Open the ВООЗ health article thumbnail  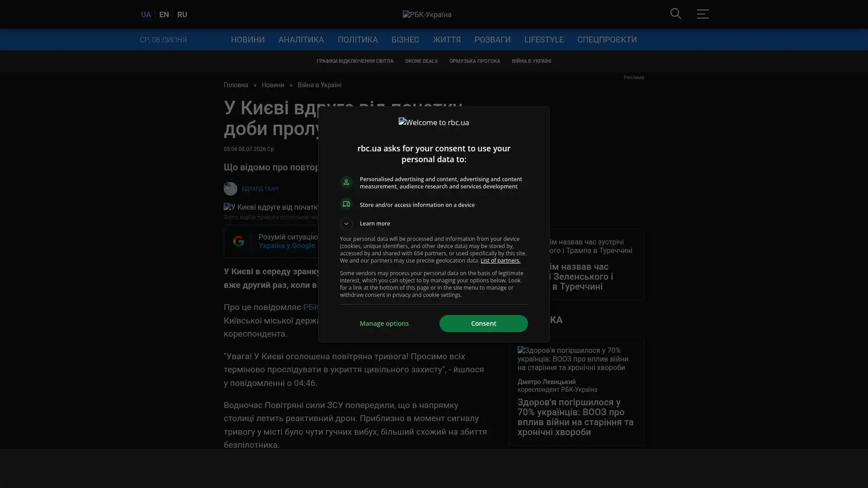click(x=576, y=359)
